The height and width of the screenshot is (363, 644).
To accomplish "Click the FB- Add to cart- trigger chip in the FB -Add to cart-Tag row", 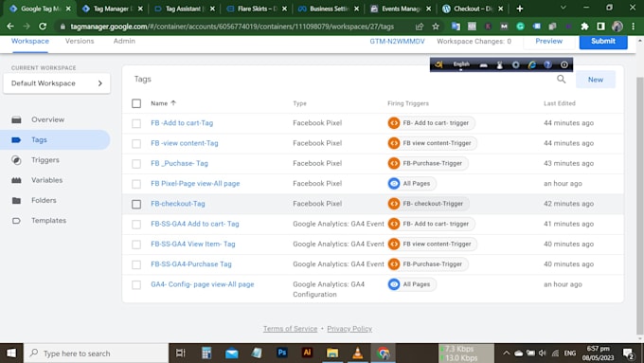I will pos(431,123).
